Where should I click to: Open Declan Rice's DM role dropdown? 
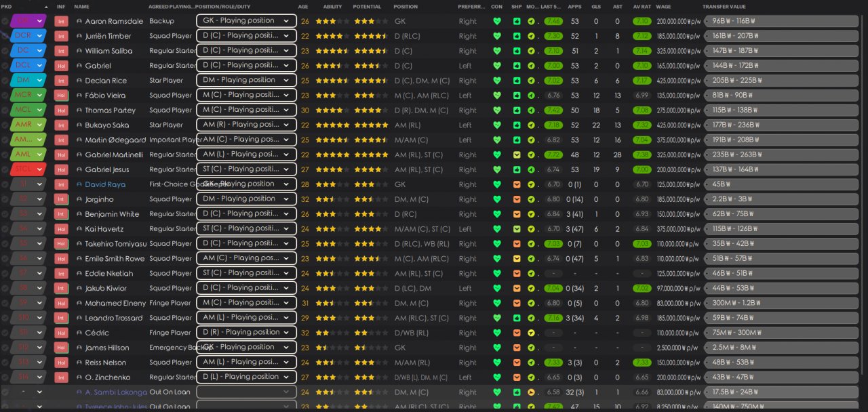click(x=246, y=80)
